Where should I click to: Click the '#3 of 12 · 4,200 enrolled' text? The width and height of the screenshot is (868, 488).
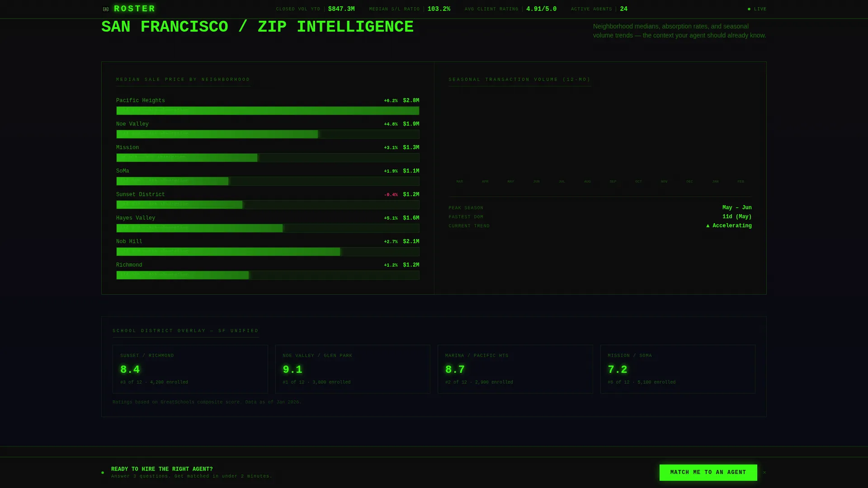154,382
